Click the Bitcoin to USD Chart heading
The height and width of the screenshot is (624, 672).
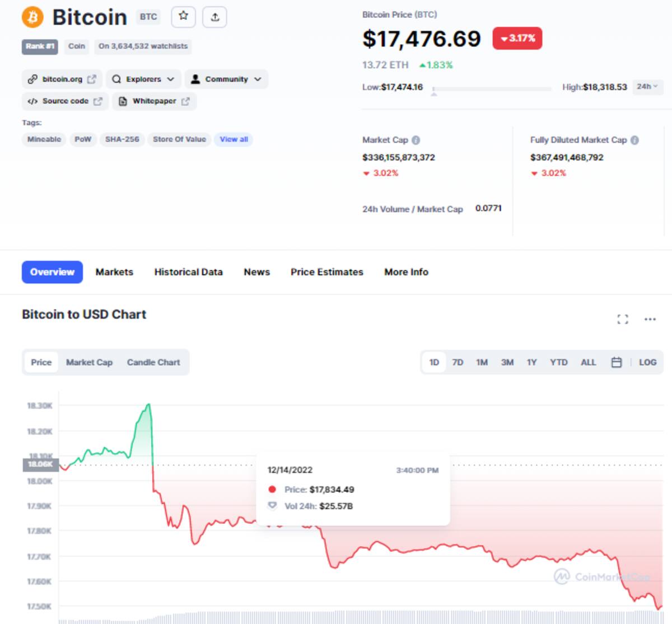[84, 315]
